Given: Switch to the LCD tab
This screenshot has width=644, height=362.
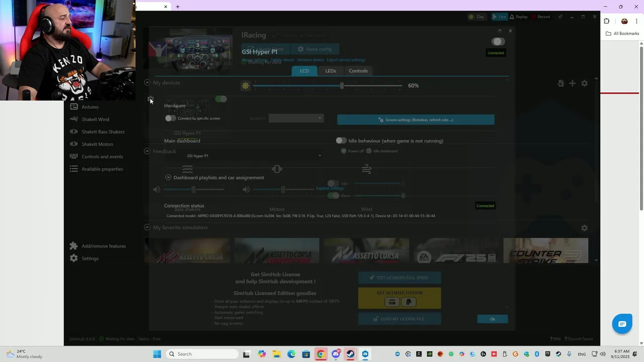Looking at the screenshot, I should coord(304,71).
